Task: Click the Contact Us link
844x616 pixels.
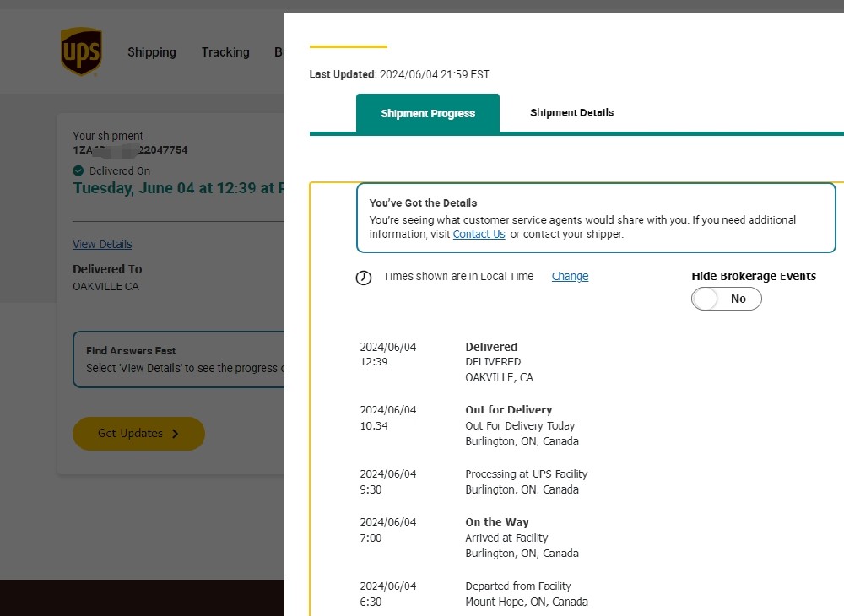Action: tap(479, 234)
